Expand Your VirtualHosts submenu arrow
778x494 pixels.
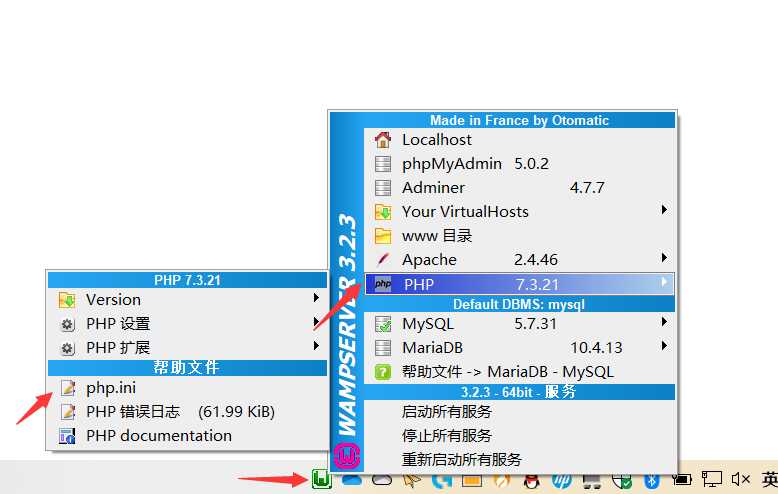(x=664, y=210)
